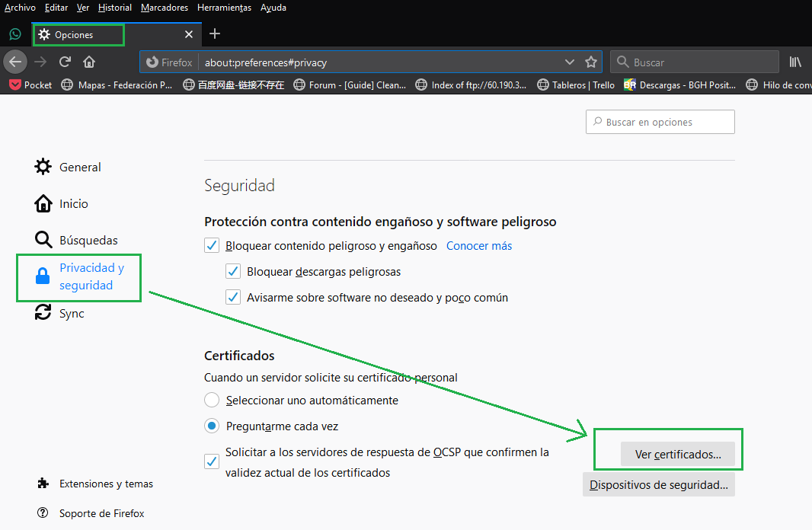This screenshot has width=812, height=530.
Task: Open the Conocer más link
Action: pyautogui.click(x=479, y=246)
